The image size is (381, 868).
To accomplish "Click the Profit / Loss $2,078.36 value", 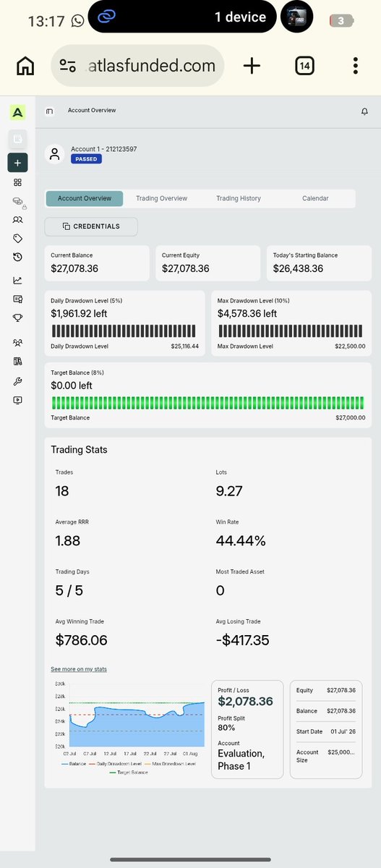I will [245, 702].
